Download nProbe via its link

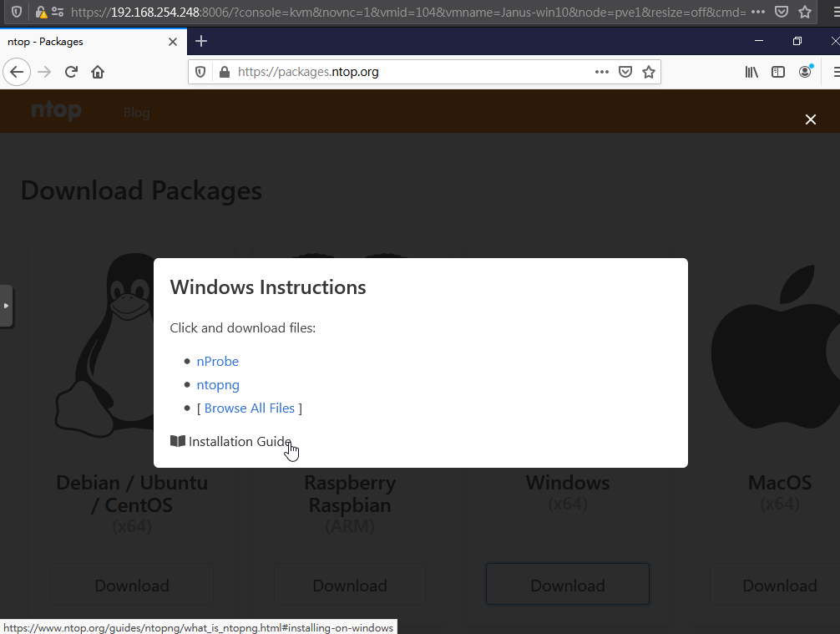pyautogui.click(x=217, y=361)
